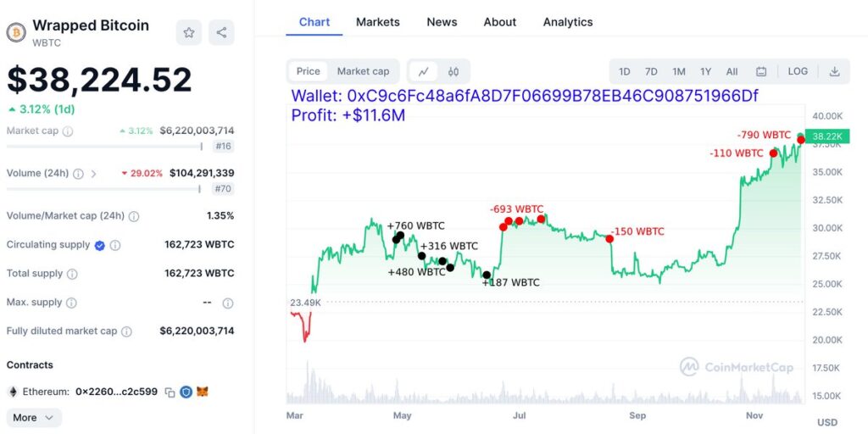Switch chart to Market cap view
The image size is (868, 434).
[x=363, y=72]
